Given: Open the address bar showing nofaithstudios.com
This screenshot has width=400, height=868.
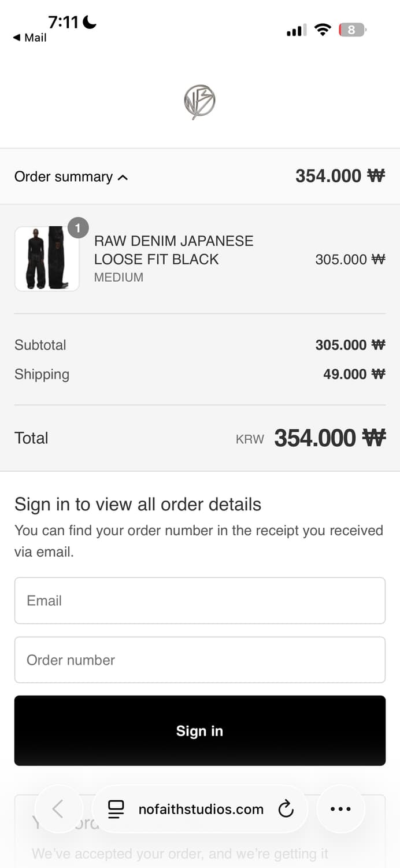Looking at the screenshot, I should (x=199, y=809).
